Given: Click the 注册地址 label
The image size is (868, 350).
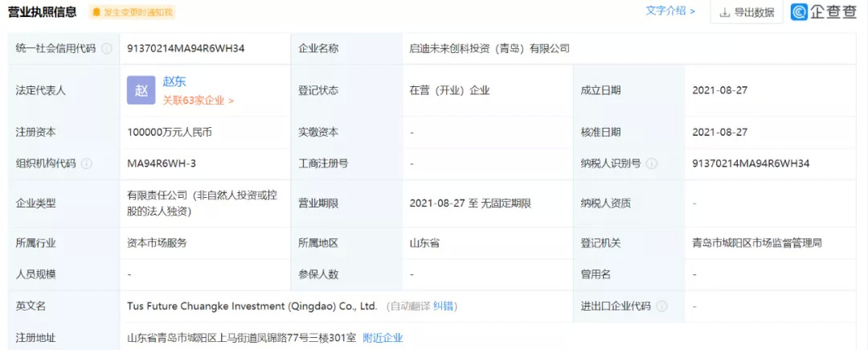Looking at the screenshot, I should tap(36, 338).
